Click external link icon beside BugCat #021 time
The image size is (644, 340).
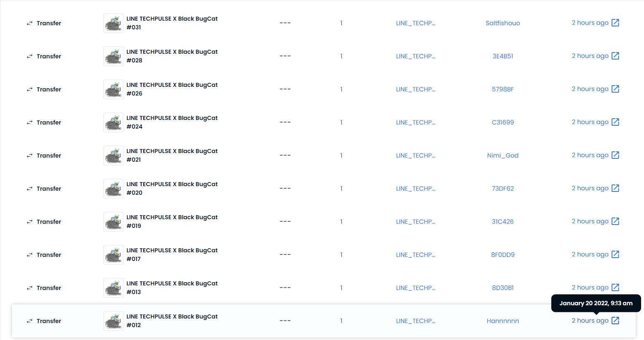pos(615,155)
